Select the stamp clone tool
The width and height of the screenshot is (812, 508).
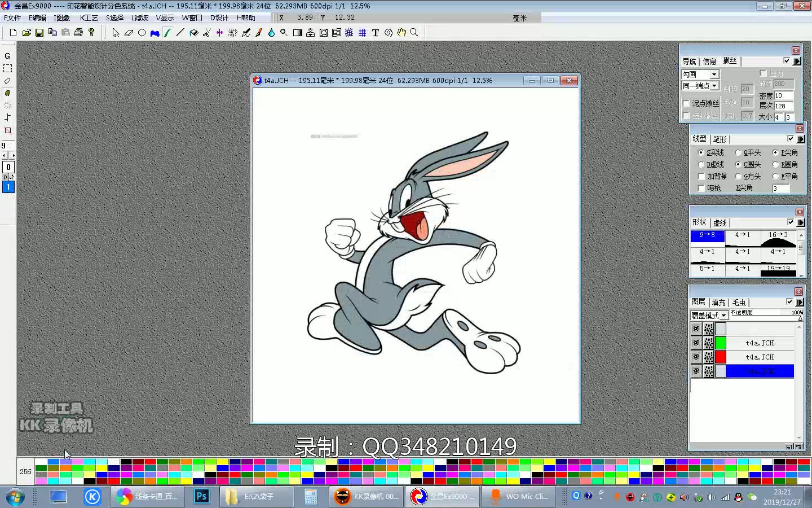point(310,33)
